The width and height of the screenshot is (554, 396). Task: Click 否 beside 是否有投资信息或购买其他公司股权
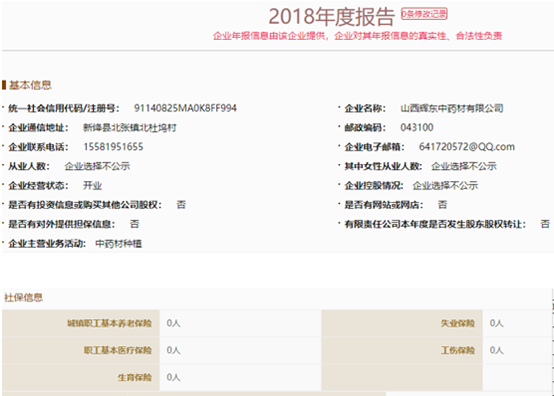pyautogui.click(x=181, y=205)
